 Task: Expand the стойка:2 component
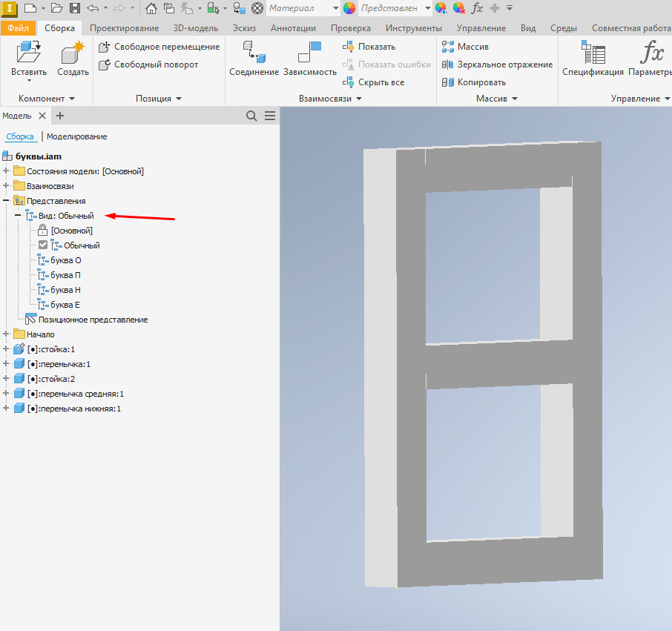(6, 378)
